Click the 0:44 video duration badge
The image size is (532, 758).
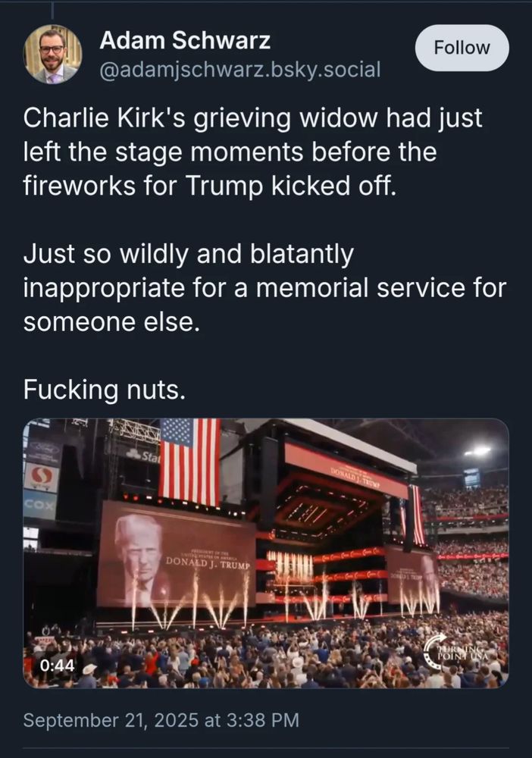coord(58,666)
